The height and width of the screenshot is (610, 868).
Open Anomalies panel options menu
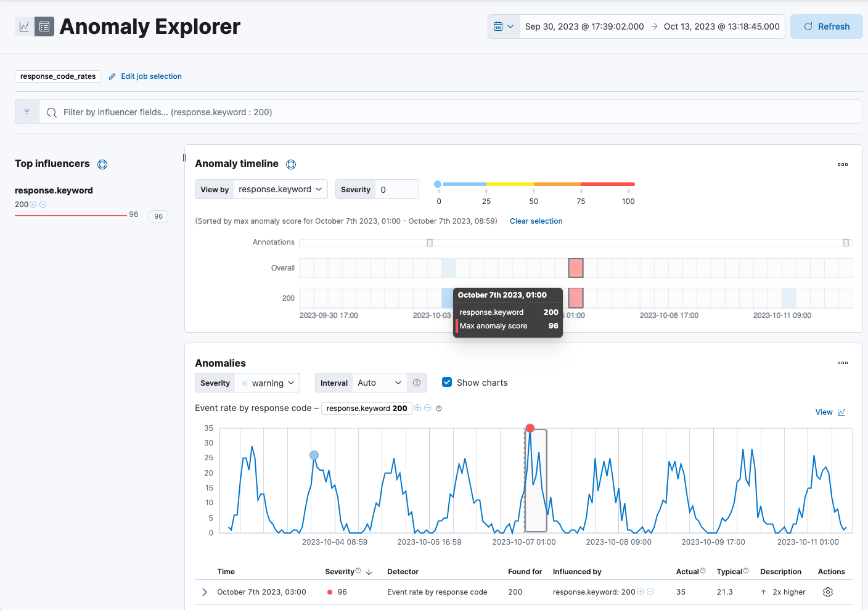[x=842, y=363]
